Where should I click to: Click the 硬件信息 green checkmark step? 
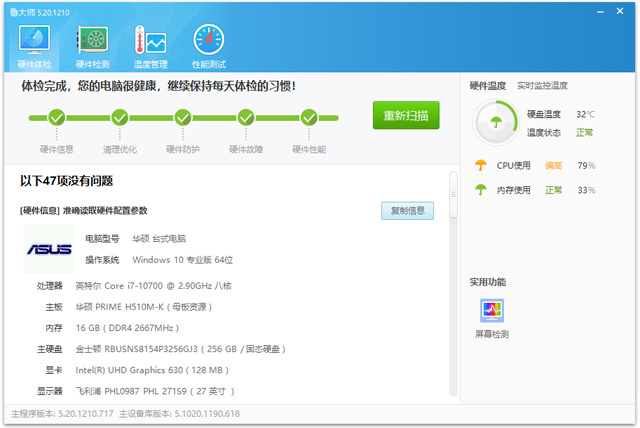[57, 118]
